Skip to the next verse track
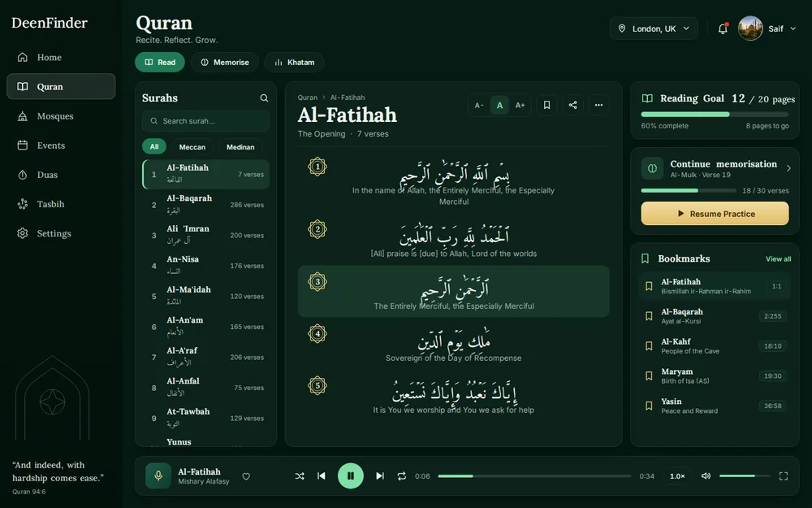Screen dimensions: 812x508 (380, 475)
